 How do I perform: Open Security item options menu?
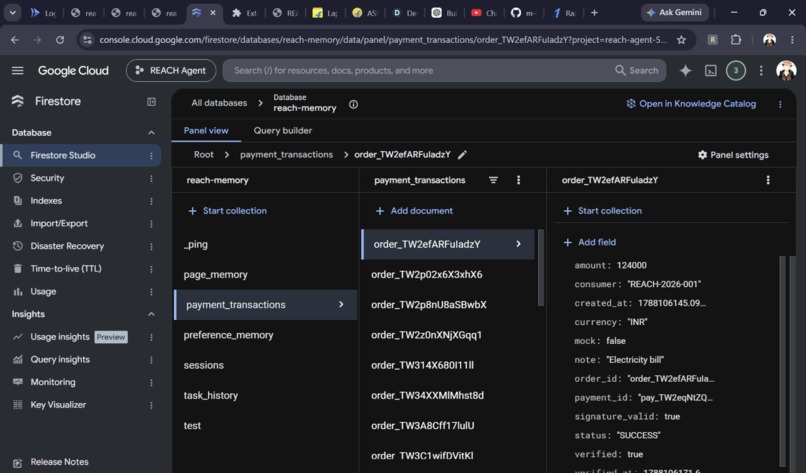pos(151,178)
